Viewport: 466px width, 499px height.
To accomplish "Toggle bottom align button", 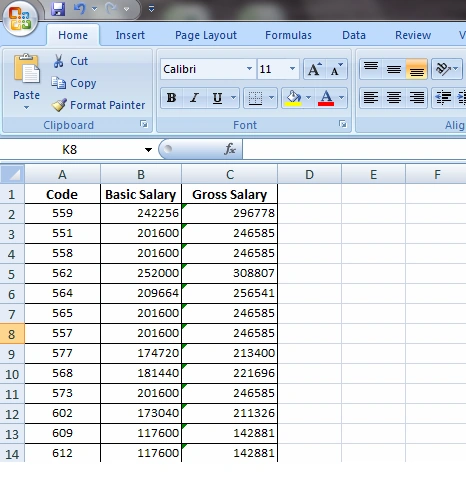I will pyautogui.click(x=416, y=69).
